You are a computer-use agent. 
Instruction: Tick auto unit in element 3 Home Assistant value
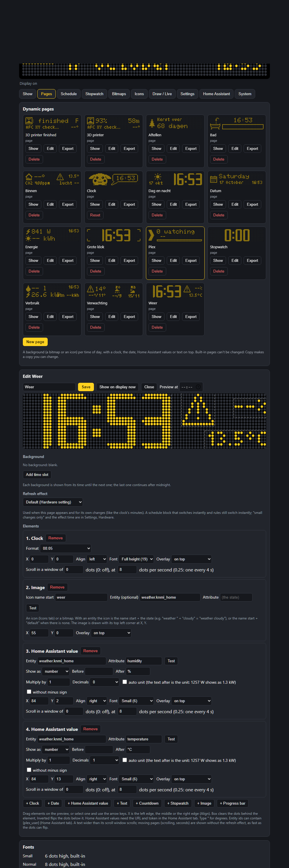pos(125,682)
